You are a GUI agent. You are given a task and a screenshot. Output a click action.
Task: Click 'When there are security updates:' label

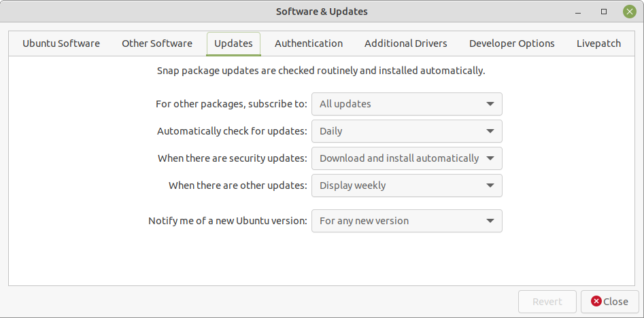click(x=233, y=158)
